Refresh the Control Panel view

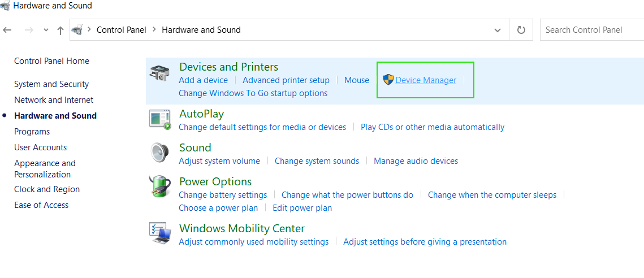521,30
